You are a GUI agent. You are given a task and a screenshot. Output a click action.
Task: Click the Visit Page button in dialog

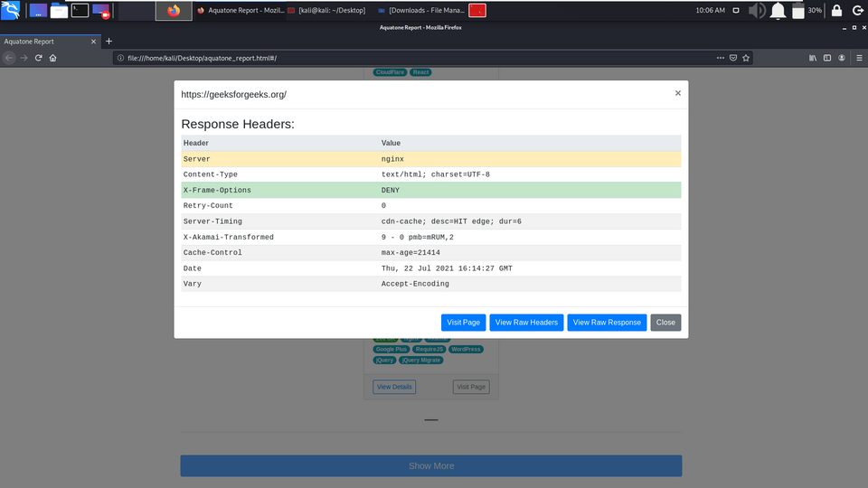(463, 323)
